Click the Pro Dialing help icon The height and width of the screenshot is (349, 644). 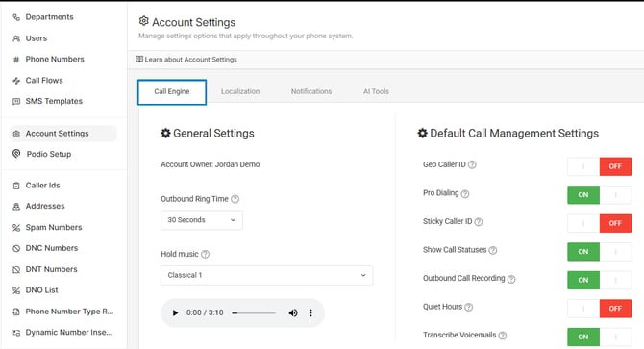click(465, 194)
